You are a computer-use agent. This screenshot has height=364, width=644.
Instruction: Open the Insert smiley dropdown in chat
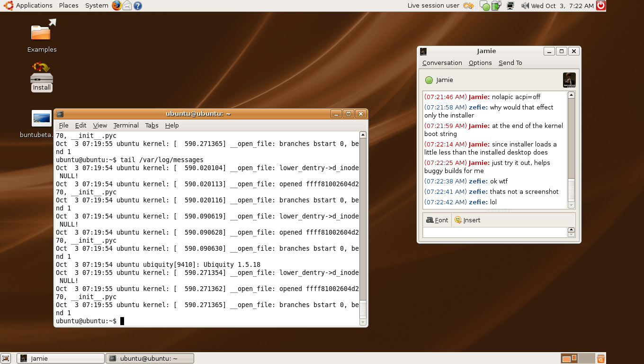coord(467,220)
